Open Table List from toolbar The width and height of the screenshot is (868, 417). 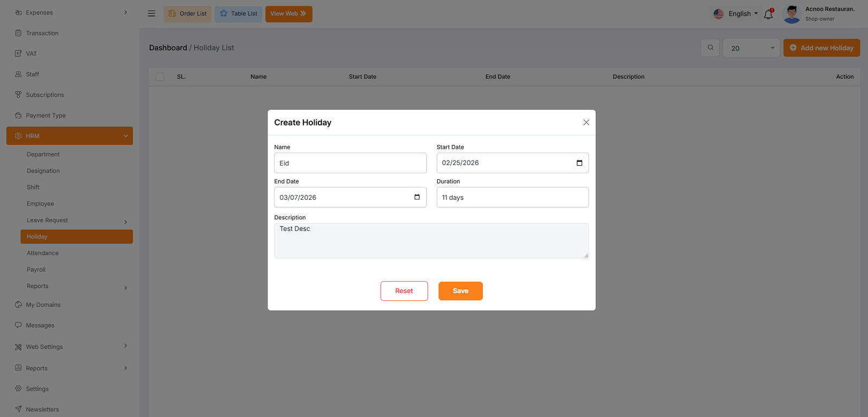[238, 14]
